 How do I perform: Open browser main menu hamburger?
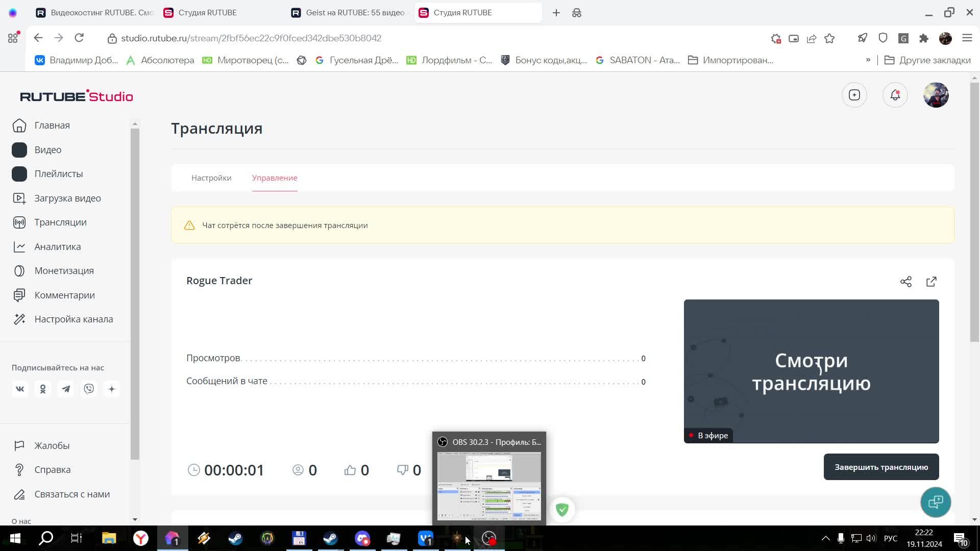pyautogui.click(x=967, y=38)
